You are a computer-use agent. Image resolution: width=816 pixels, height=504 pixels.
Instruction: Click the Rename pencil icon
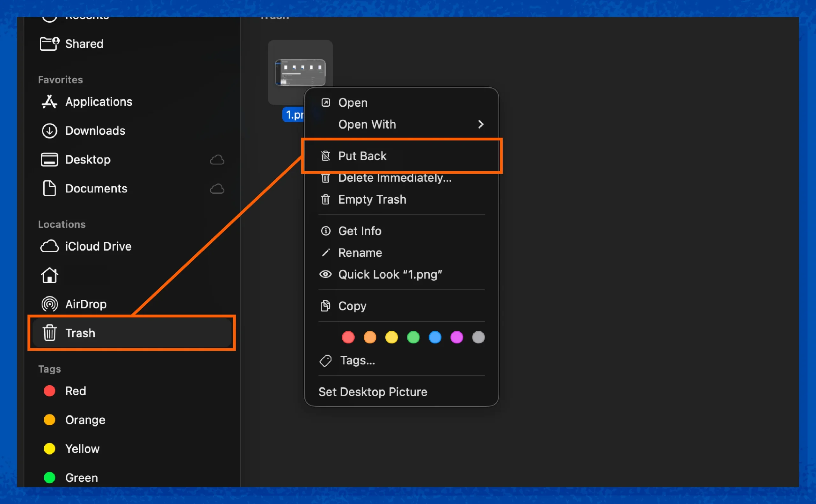(325, 253)
